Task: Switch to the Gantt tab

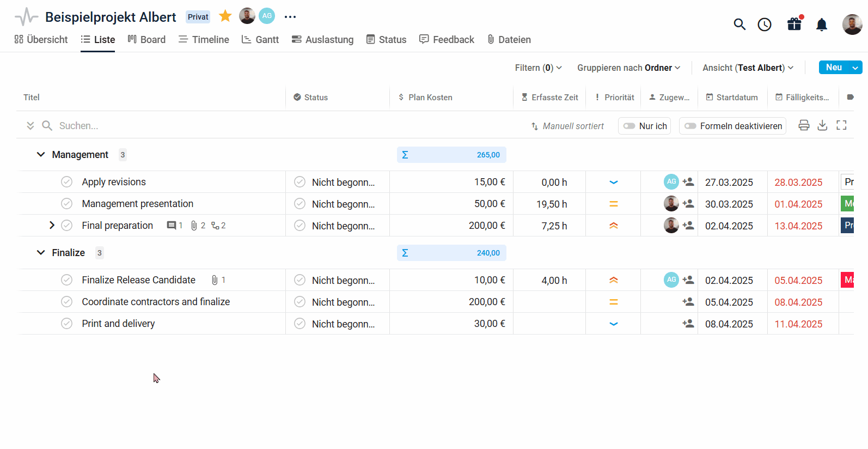Action: pos(260,40)
